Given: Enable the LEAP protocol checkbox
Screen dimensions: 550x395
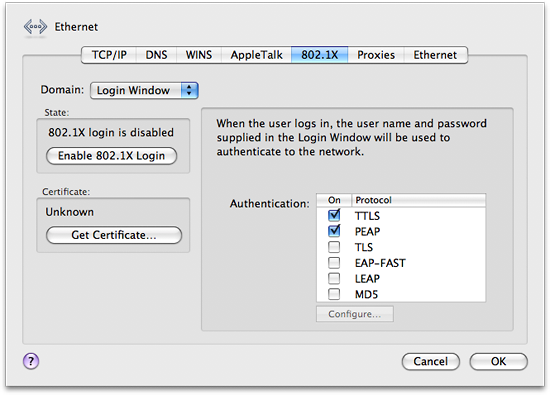Looking at the screenshot, I should click(x=334, y=279).
